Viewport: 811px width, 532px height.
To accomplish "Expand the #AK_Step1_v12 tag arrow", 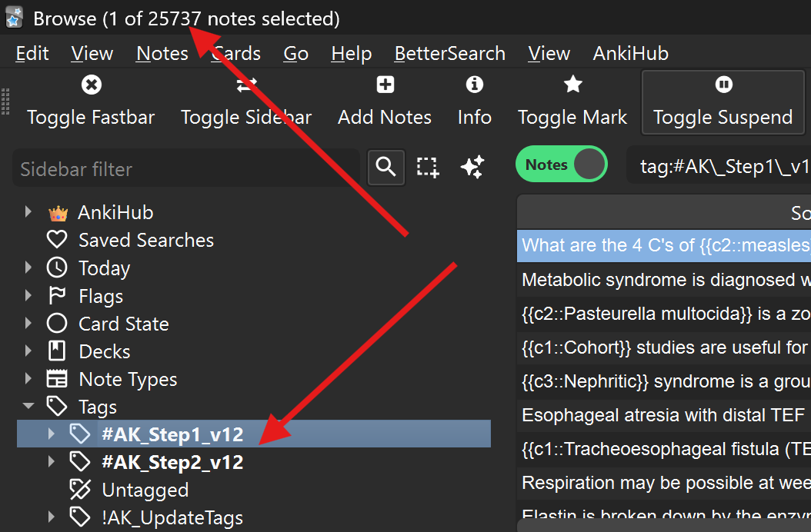I will [52, 434].
